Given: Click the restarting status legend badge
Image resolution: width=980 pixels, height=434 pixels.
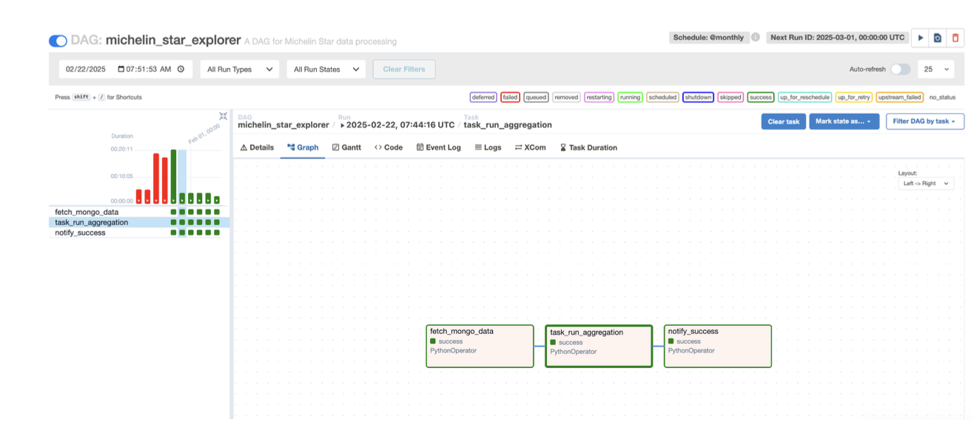Looking at the screenshot, I should click(599, 97).
